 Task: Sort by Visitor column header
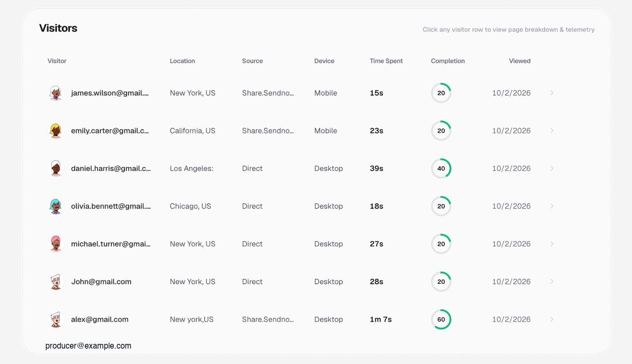57,61
